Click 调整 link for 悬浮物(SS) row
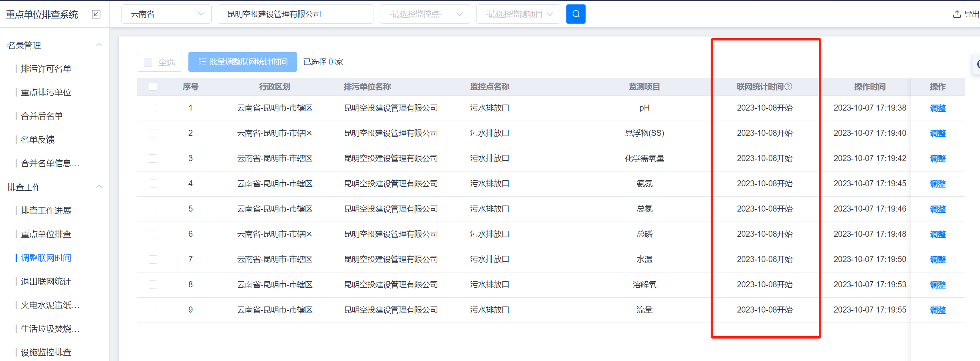Image resolution: width=980 pixels, height=361 pixels. [x=938, y=133]
